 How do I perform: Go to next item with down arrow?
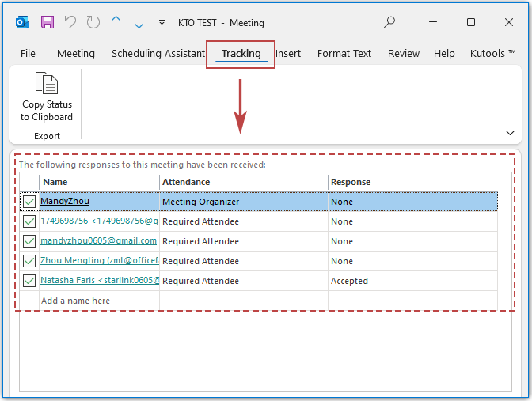[x=139, y=23]
